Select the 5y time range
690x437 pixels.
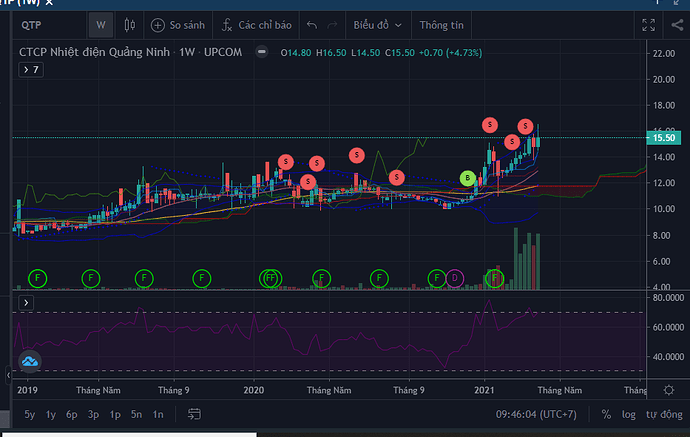pos(31,414)
